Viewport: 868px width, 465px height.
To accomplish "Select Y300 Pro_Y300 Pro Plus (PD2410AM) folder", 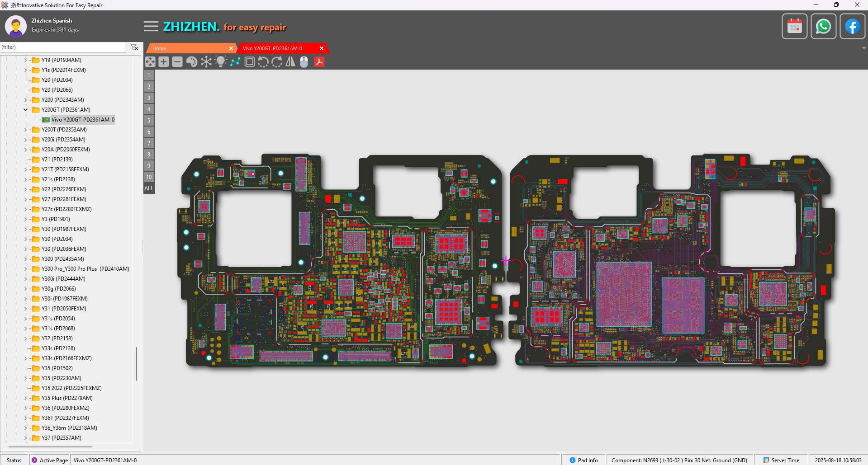I will (85, 269).
